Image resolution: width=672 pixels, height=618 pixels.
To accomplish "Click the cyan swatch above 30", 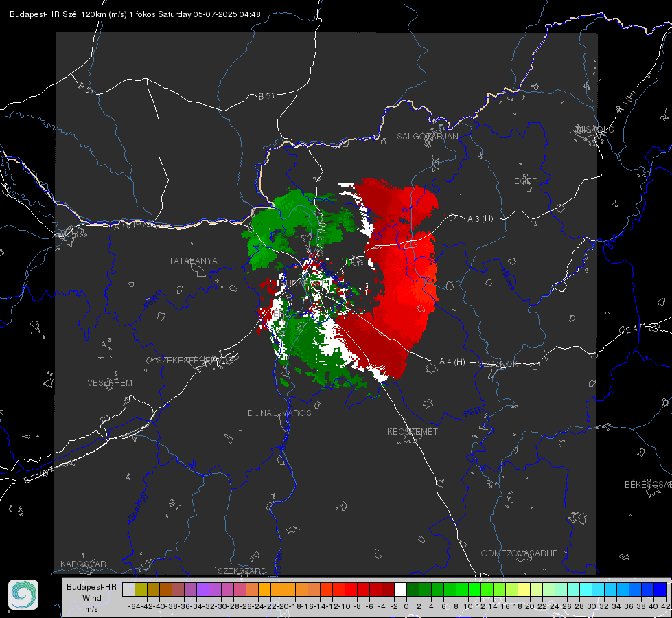I will (598, 589).
